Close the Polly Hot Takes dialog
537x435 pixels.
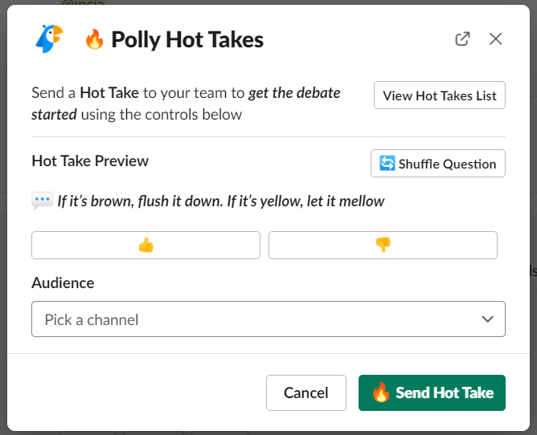click(x=496, y=39)
